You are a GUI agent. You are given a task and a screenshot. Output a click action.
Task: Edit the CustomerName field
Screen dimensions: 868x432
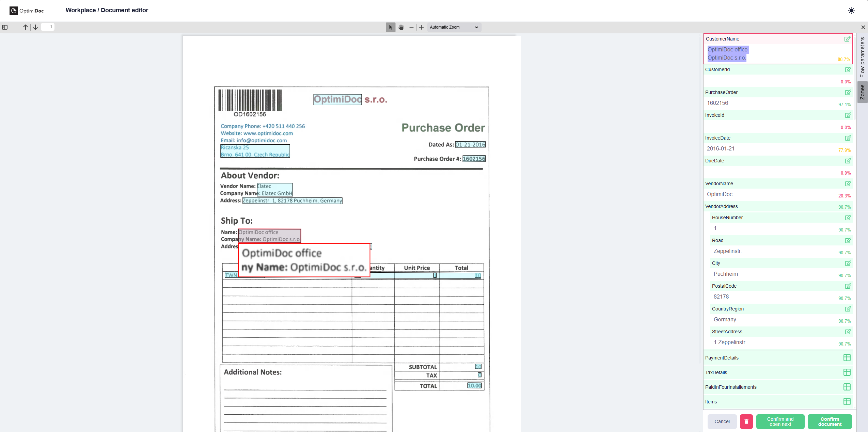[x=847, y=39]
